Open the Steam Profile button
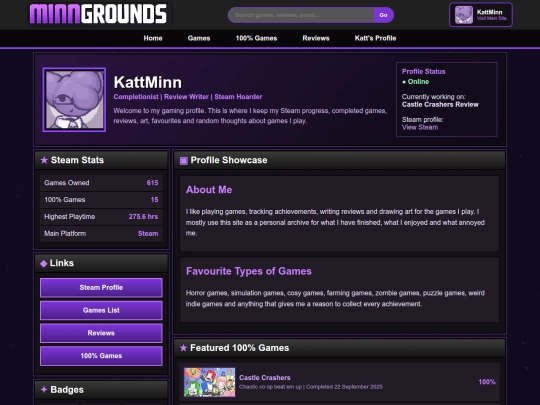This screenshot has width=540, height=405. (x=101, y=288)
